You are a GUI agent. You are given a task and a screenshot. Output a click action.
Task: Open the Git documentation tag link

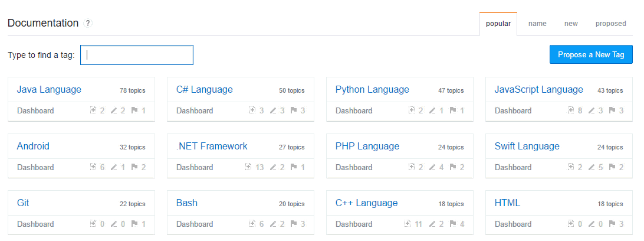coord(23,203)
